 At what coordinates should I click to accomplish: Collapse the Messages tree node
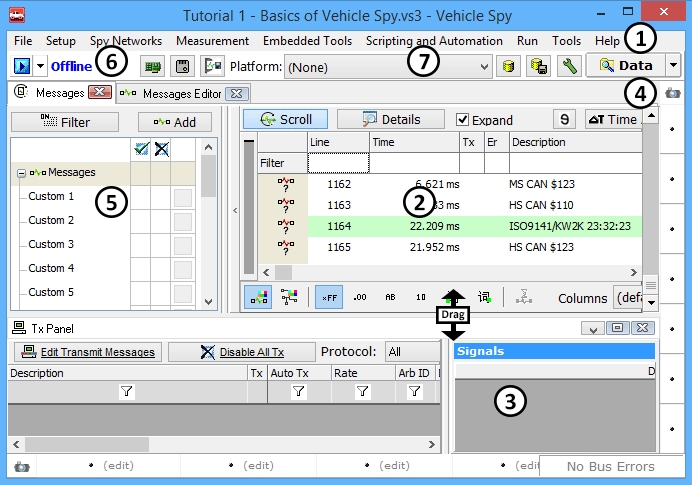pos(20,173)
